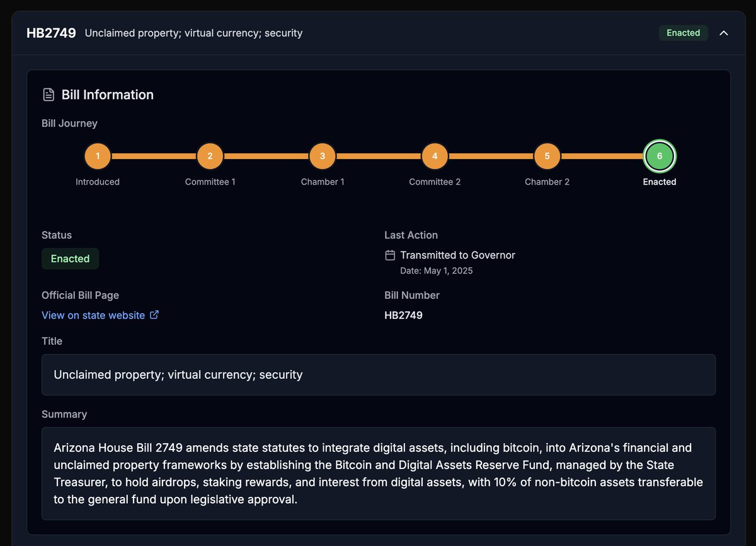Select the green Enacted circle in the Bill Journey
Image resolution: width=756 pixels, height=546 pixels.
tap(659, 156)
